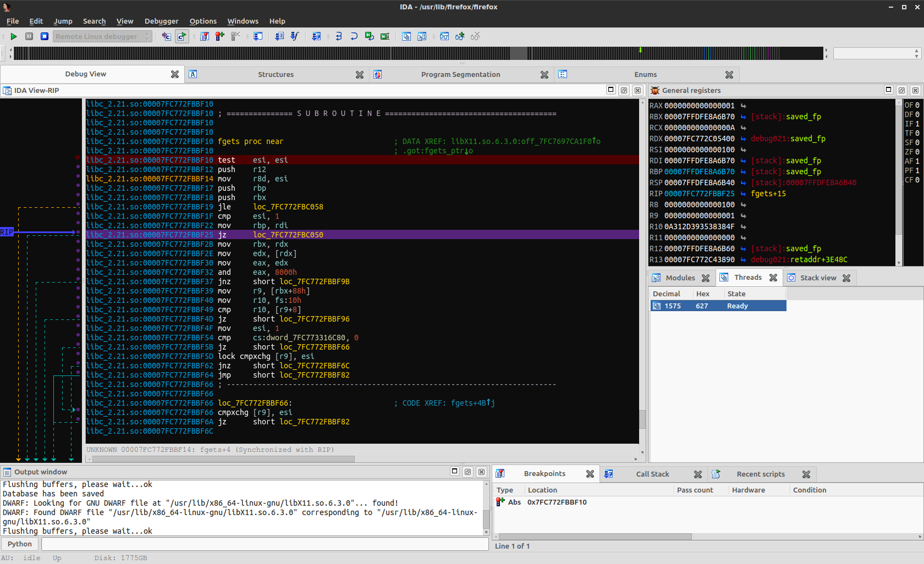This screenshot has width=924, height=564.
Task: Open the Remote Linux debugger dropdown
Action: (102, 36)
